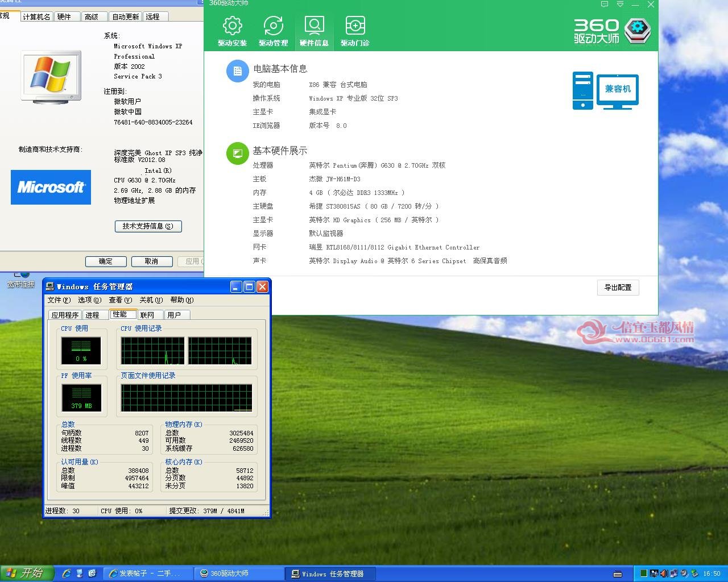The width and height of the screenshot is (728, 582).
Task: Open the 驱动门诊 driver clinic section
Action: pyautogui.click(x=355, y=31)
